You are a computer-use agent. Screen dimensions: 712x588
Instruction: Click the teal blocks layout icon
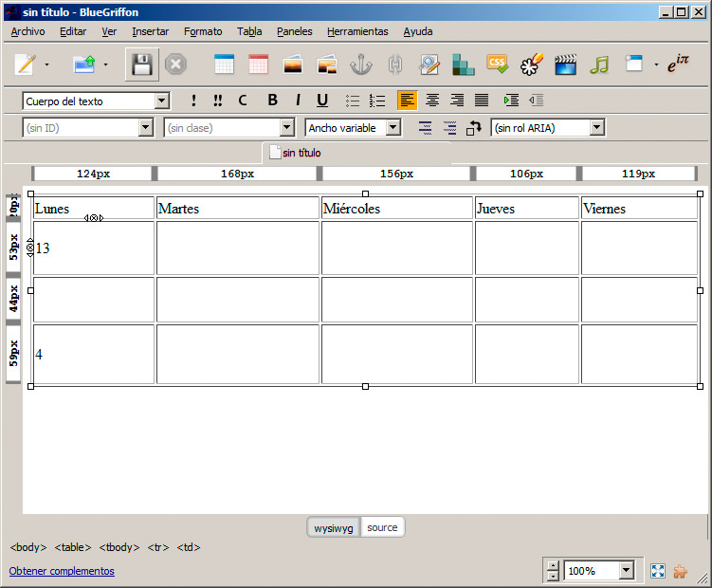pos(464,64)
